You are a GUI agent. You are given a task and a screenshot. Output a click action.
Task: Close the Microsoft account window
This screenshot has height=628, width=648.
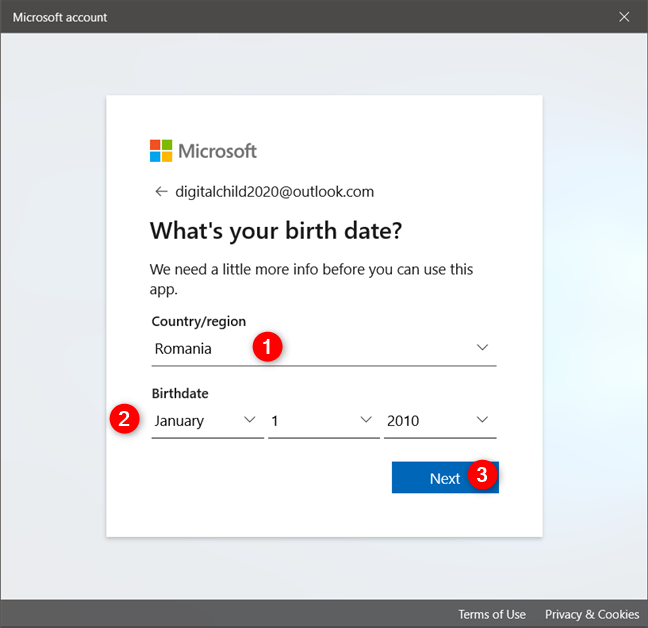coord(624,17)
